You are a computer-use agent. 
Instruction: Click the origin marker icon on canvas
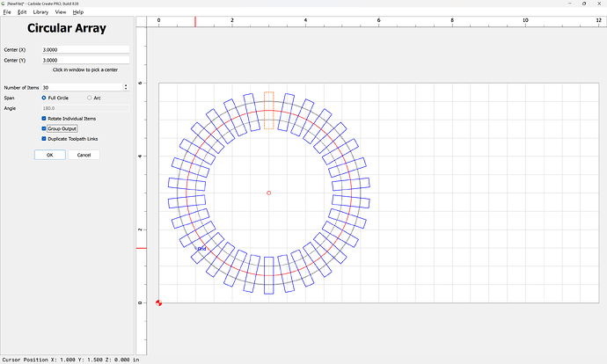tap(159, 302)
